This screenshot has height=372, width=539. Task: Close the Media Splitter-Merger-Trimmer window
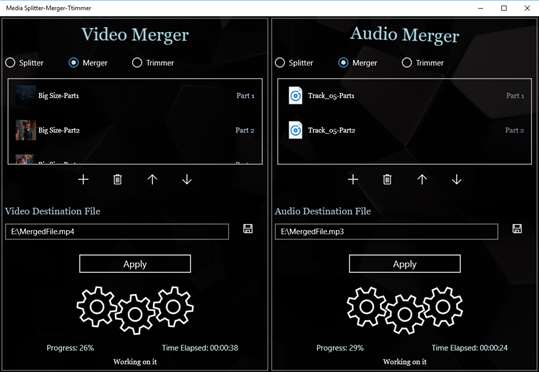[527, 8]
